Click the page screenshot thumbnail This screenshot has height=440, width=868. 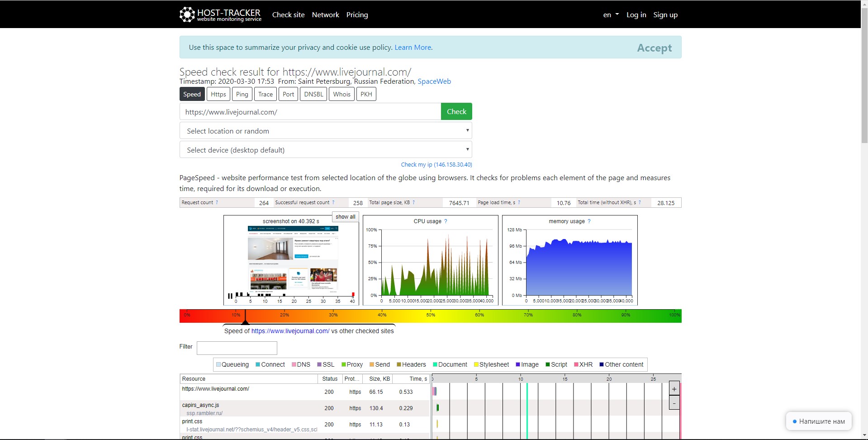coord(293,258)
